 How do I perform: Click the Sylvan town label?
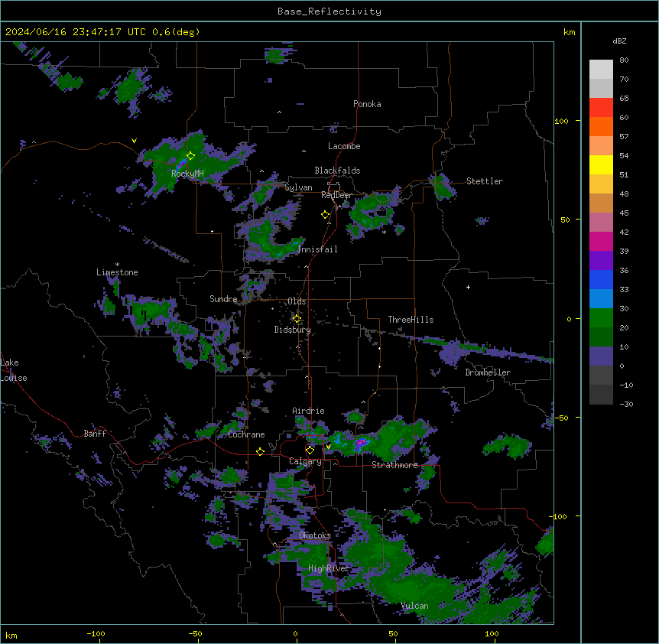[298, 187]
